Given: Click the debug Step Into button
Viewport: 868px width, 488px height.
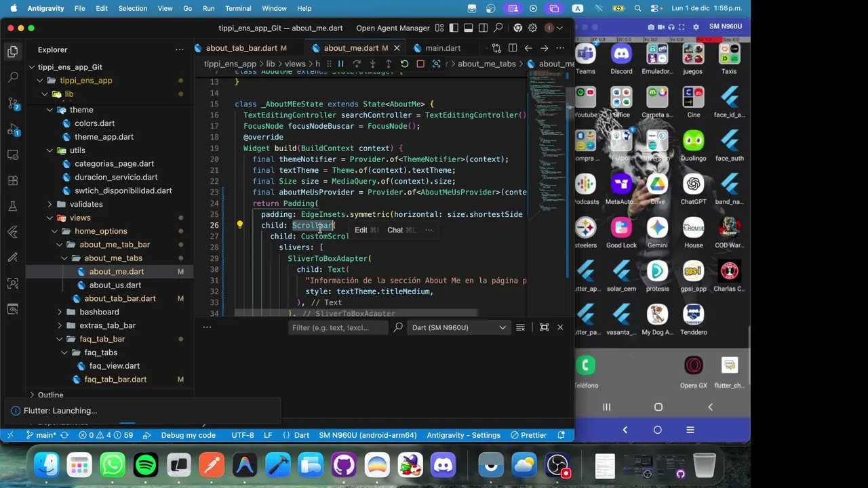Looking at the screenshot, I should (x=372, y=64).
